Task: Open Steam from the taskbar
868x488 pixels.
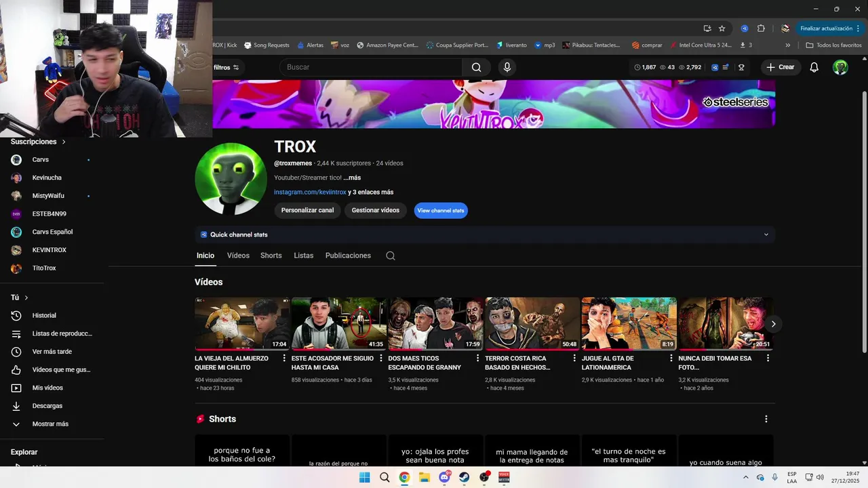Action: [x=464, y=477]
